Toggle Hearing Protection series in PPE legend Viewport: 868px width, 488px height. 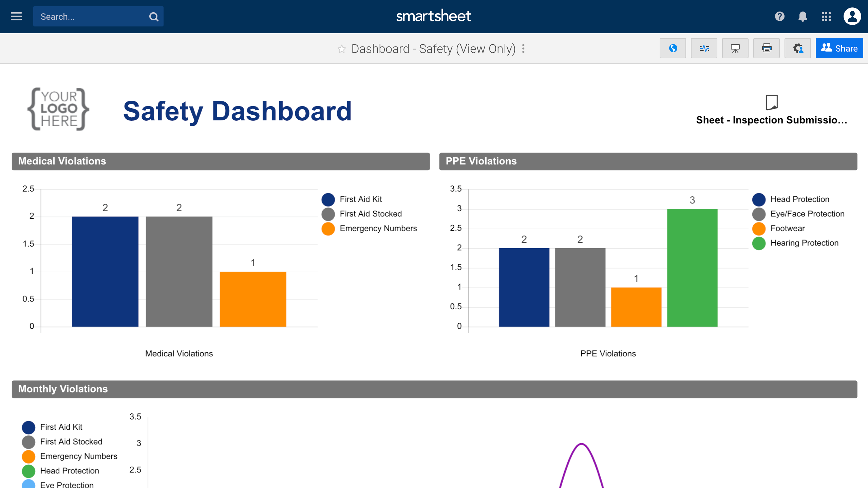click(x=804, y=243)
